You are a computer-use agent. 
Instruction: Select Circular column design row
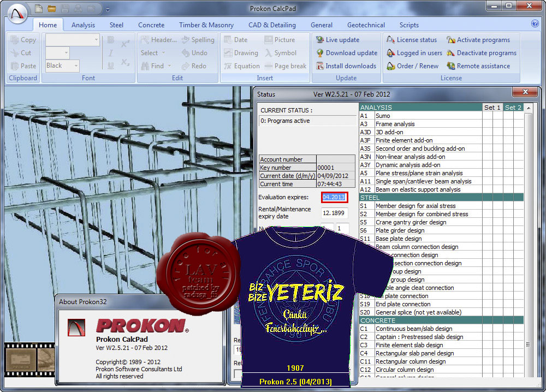click(x=441, y=370)
